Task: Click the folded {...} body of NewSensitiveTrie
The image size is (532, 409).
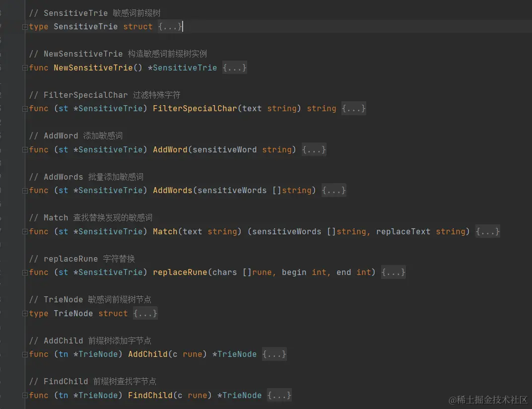Action: [x=234, y=68]
